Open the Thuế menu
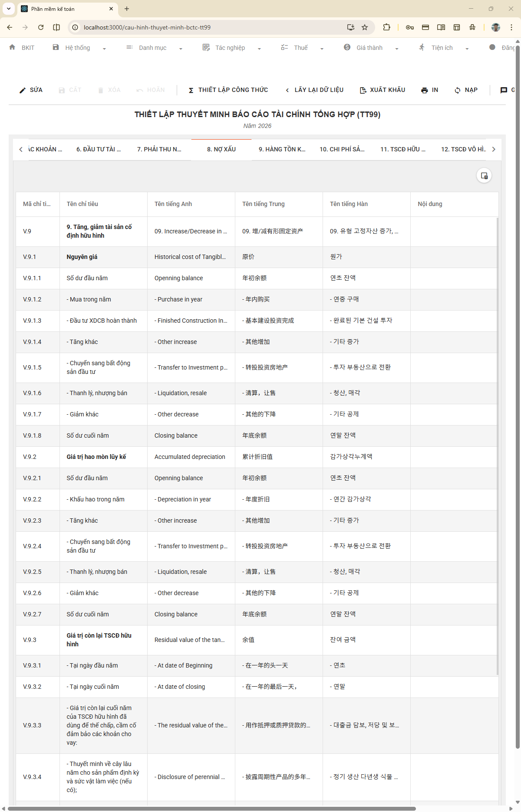 click(300, 48)
